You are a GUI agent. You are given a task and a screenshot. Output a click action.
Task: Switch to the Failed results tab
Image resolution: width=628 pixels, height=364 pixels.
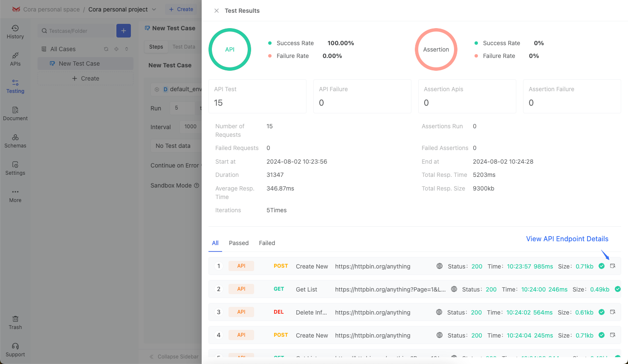pyautogui.click(x=267, y=243)
